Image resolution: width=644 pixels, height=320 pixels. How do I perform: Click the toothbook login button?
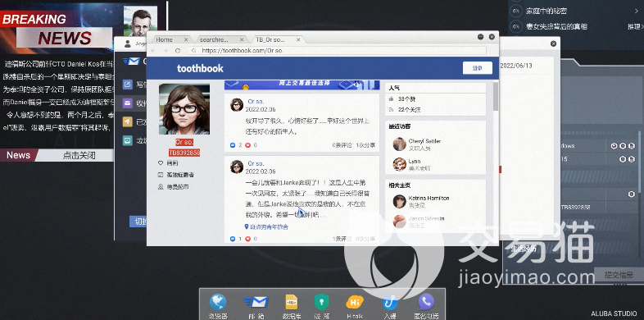477,68
